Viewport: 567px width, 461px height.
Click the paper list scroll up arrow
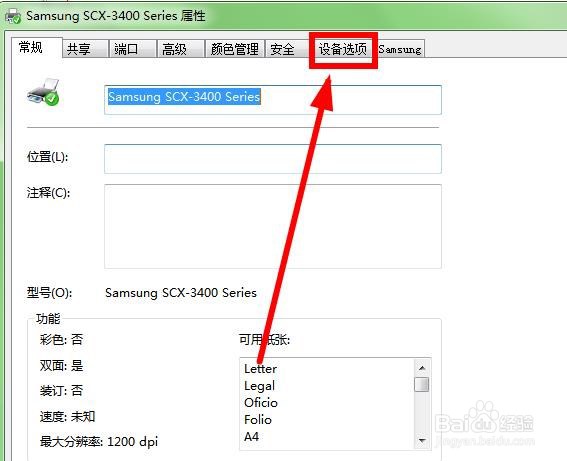pyautogui.click(x=422, y=368)
